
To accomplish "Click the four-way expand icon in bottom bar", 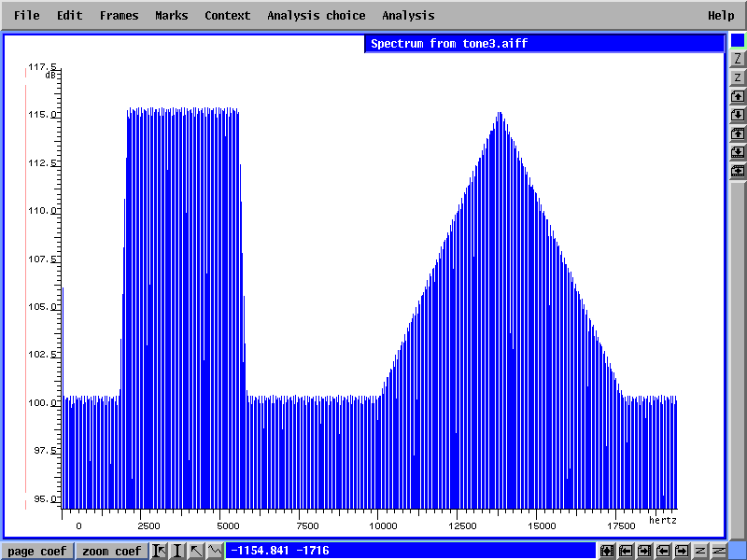I will tap(608, 551).
